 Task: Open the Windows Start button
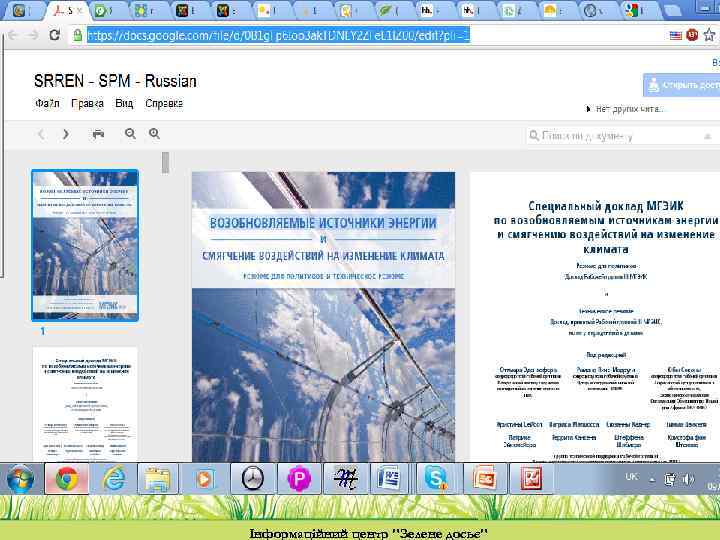point(20,478)
